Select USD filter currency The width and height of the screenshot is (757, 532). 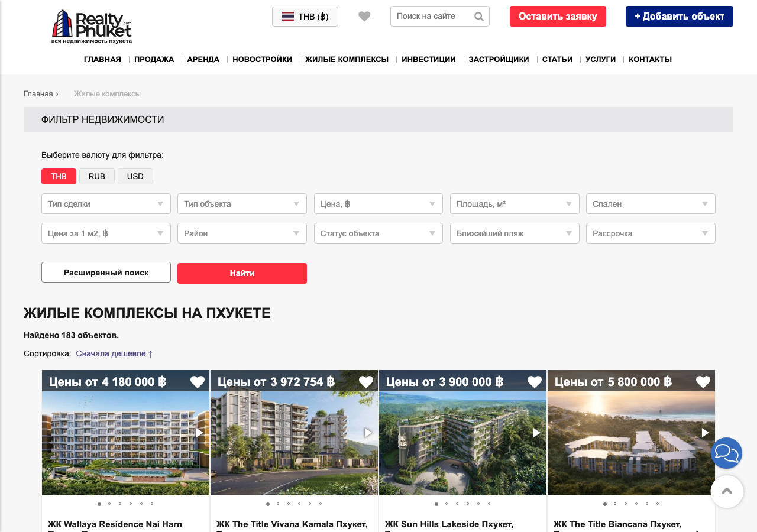[x=135, y=176]
